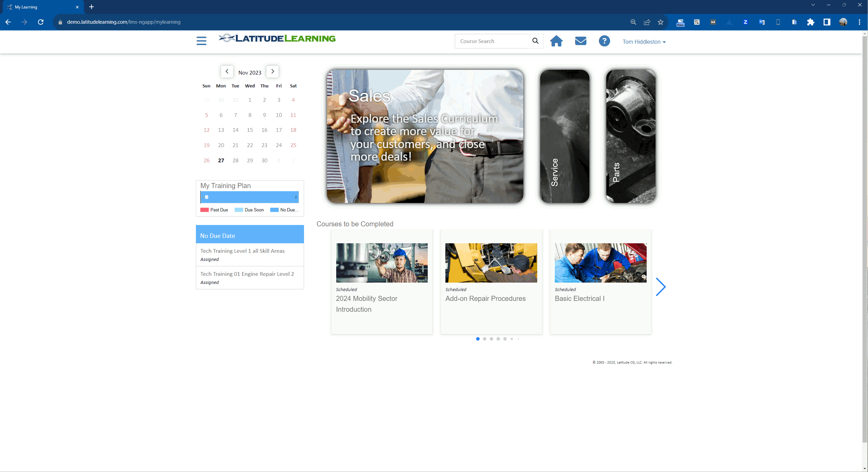Screen dimensions: 868x472
Task: Open the browser extensions puzzle icon
Action: click(811, 22)
